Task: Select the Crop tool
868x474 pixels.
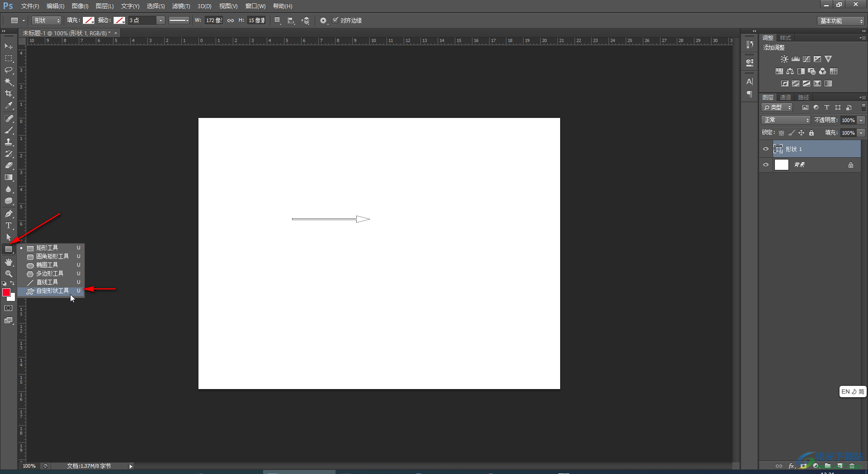Action: 9,94
